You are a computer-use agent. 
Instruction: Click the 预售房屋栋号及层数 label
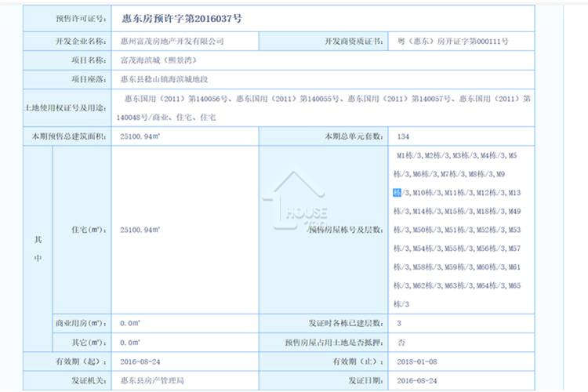[x=346, y=230]
